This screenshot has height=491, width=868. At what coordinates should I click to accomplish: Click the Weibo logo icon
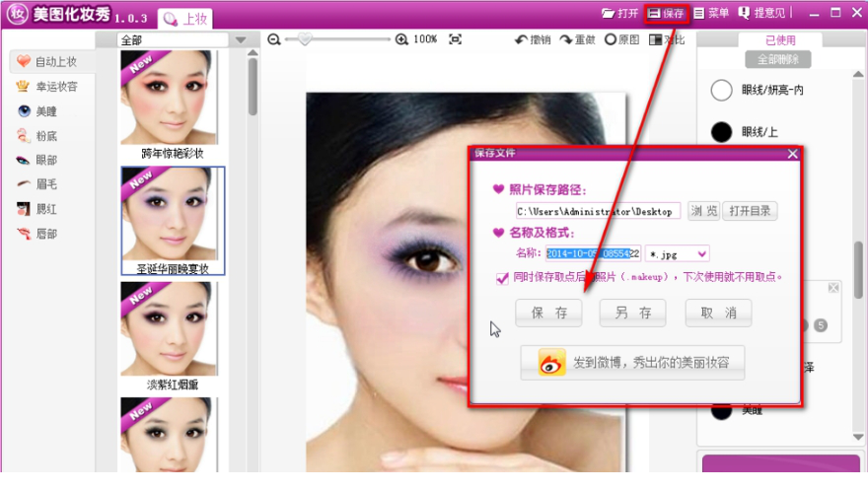pos(551,363)
